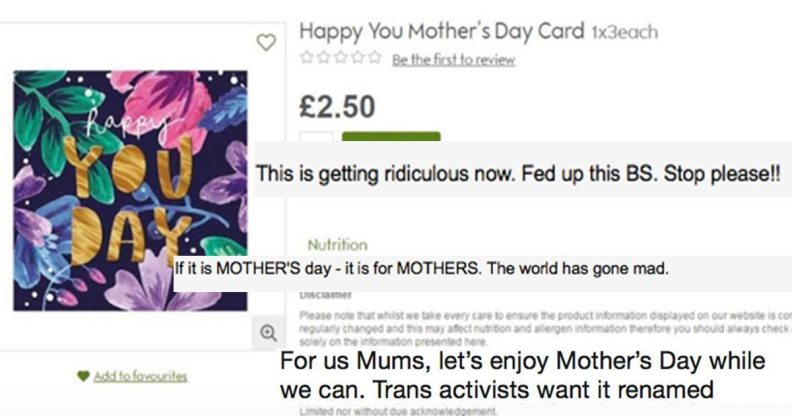
Task: Select the fourth rating star
Action: [x=357, y=59]
